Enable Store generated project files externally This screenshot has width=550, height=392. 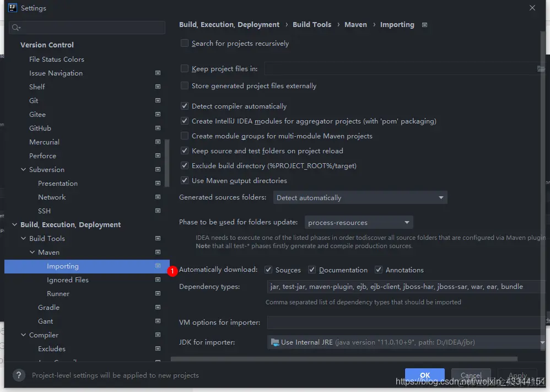point(184,85)
